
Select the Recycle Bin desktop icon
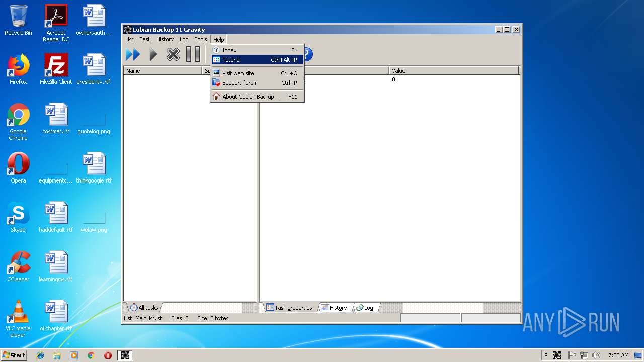click(18, 20)
